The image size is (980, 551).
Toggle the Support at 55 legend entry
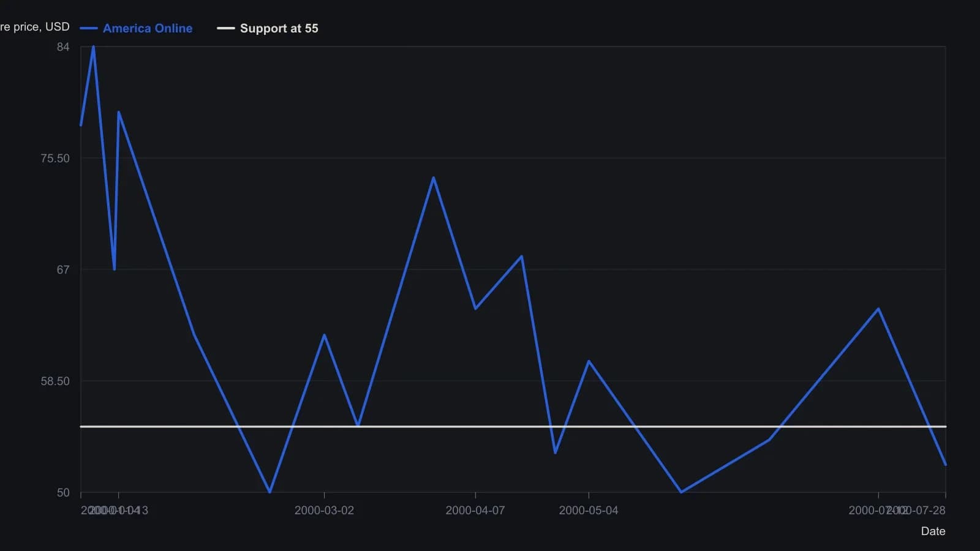[268, 28]
